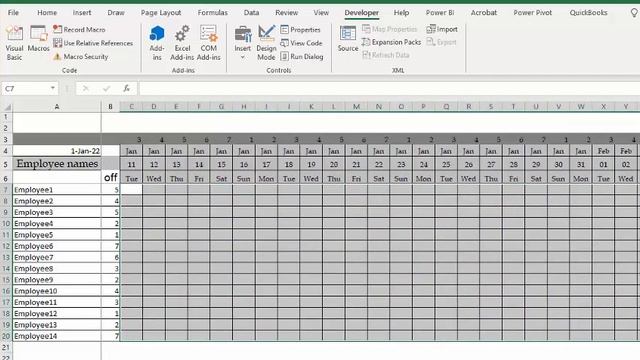The width and height of the screenshot is (640, 360).
Task: Switch to the Formulas tab
Action: click(213, 13)
